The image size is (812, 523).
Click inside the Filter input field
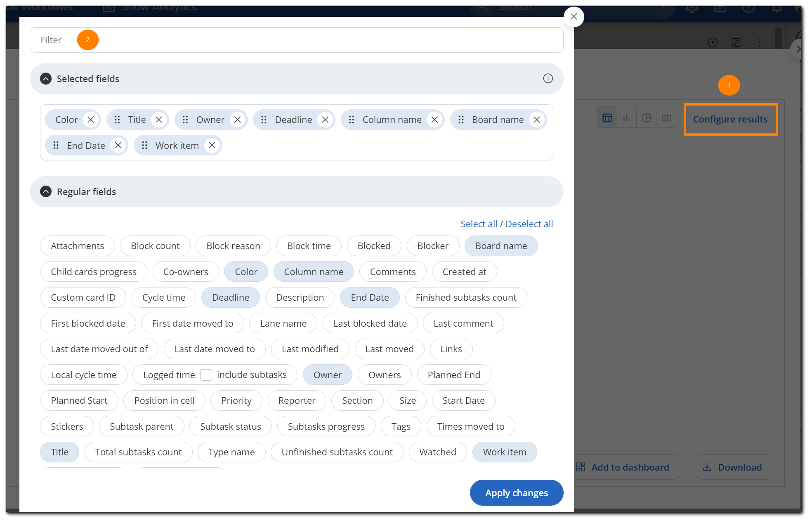point(248,40)
